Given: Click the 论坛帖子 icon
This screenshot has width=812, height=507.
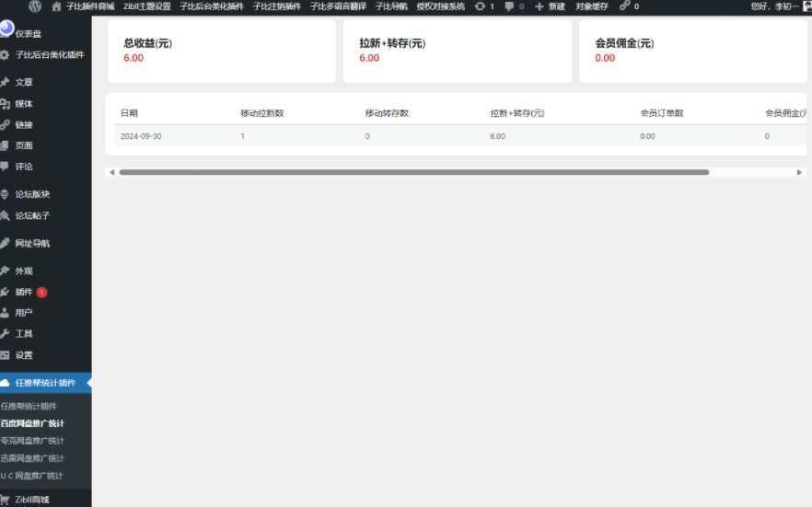Looking at the screenshot, I should 5,215.
